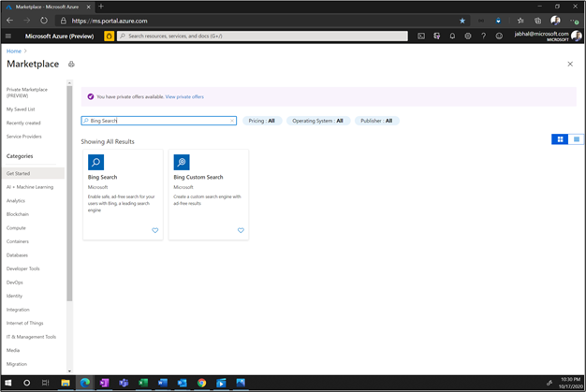Open Recently created
The height and width of the screenshot is (392, 586).
coord(23,123)
